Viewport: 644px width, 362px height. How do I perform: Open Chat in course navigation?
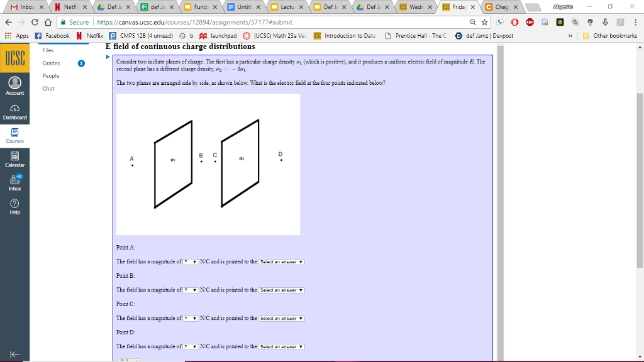(x=48, y=88)
